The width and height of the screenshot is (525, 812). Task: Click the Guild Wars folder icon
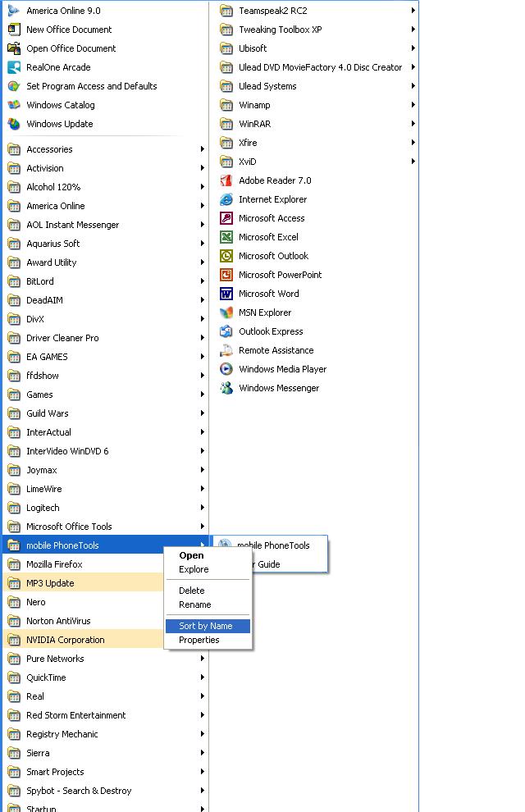click(x=14, y=413)
